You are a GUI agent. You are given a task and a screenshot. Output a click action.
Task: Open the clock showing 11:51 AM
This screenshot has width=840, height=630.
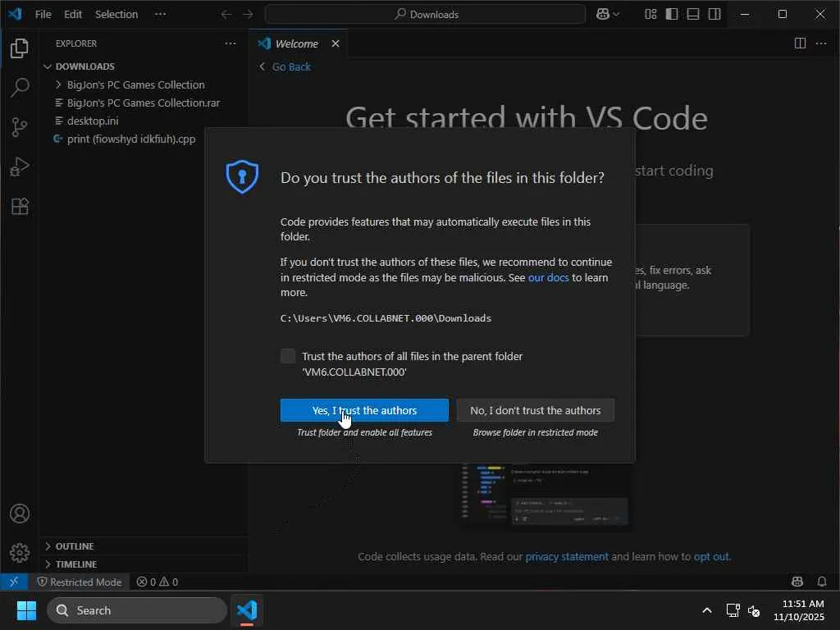799,610
